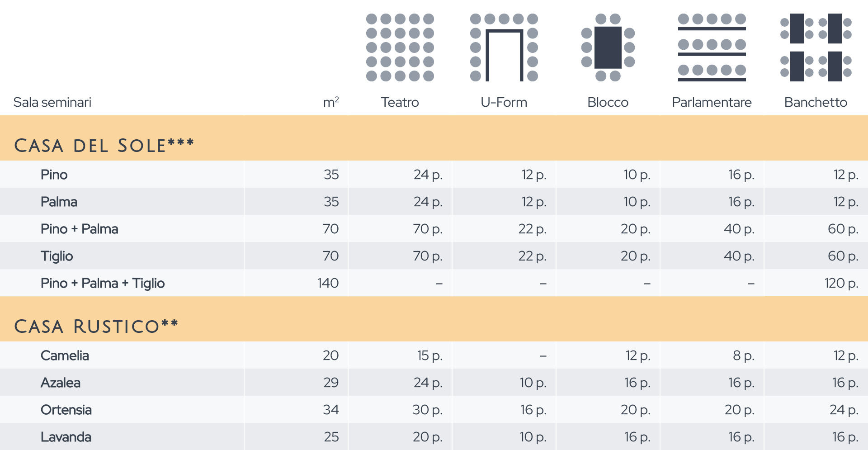Click the Blocco seating layout icon
868x450 pixels.
[x=608, y=47]
